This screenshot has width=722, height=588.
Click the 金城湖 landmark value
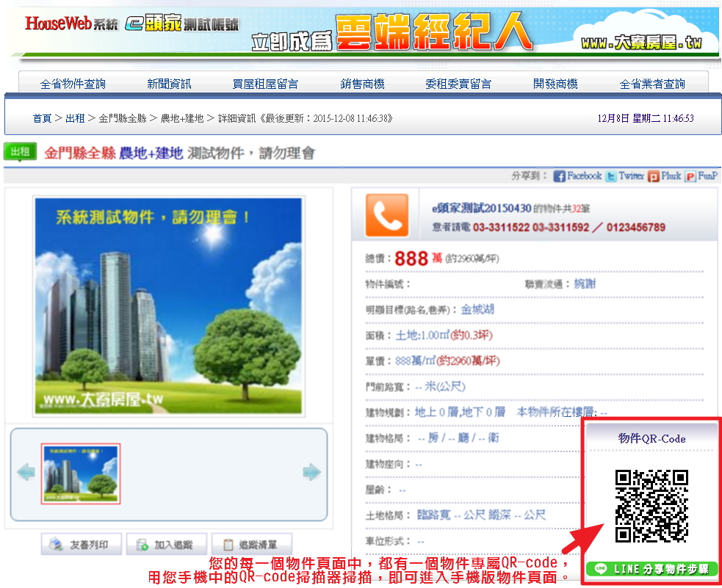[477, 309]
